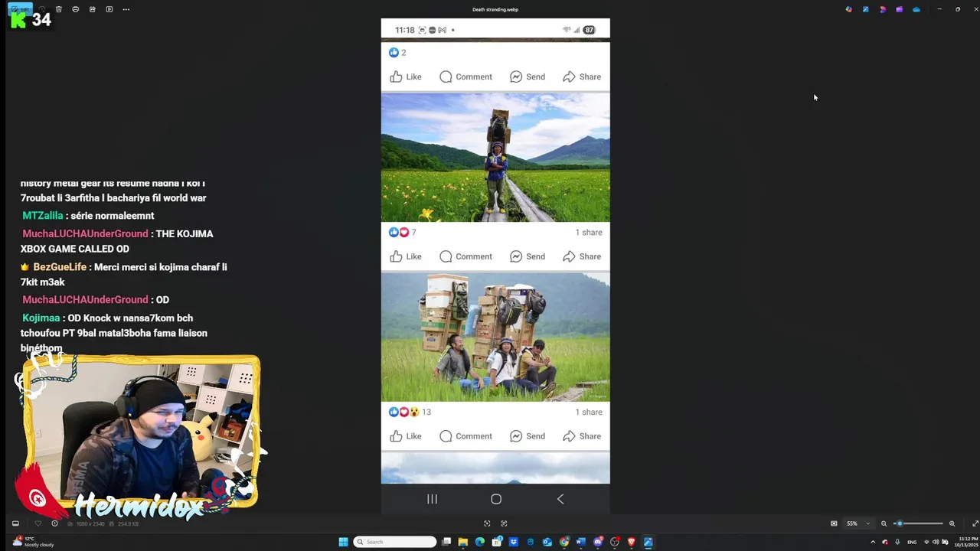View the 7 reactions on hiker photo
Viewport: 980px width, 551px height.
402,232
